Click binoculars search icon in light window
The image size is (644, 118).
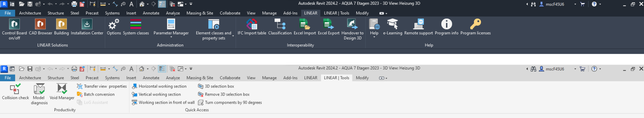click(x=533, y=69)
